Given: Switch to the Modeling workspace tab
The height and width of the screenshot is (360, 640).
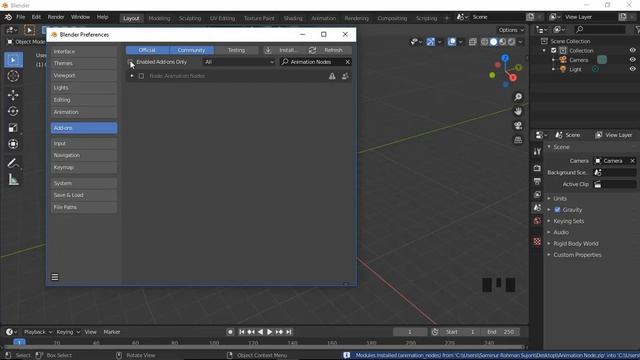Looking at the screenshot, I should pos(159,18).
